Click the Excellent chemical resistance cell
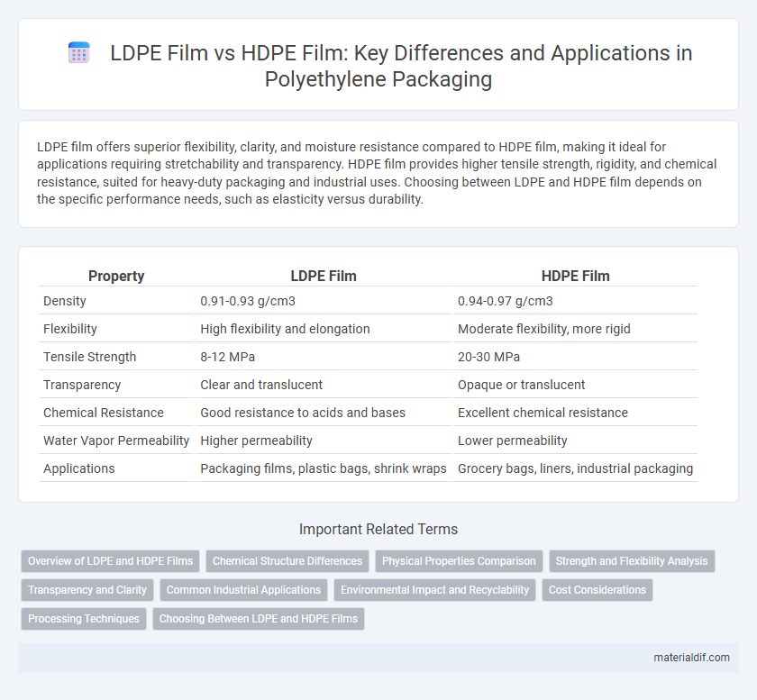757x700 pixels. tap(575, 413)
